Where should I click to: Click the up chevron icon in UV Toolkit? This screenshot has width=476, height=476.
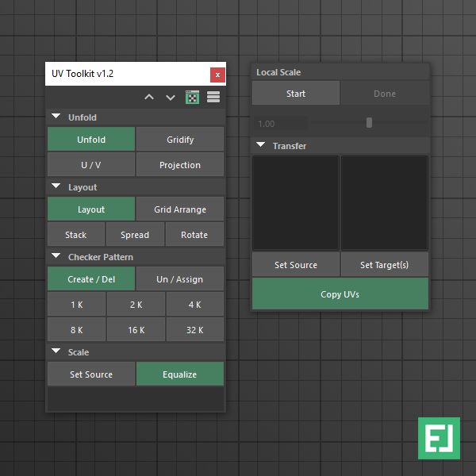click(x=149, y=97)
